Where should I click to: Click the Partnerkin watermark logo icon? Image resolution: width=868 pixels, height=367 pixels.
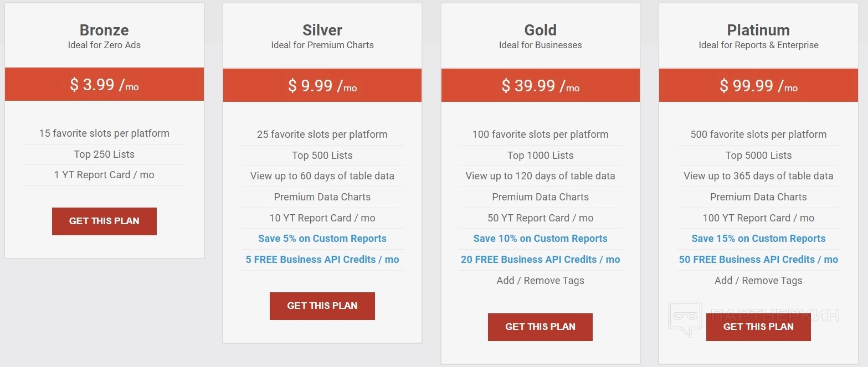click(685, 318)
